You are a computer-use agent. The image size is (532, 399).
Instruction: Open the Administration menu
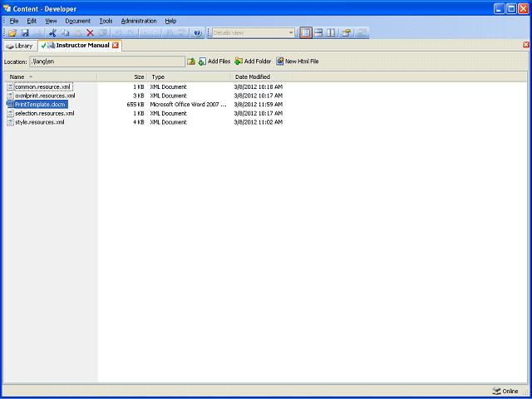tap(139, 21)
